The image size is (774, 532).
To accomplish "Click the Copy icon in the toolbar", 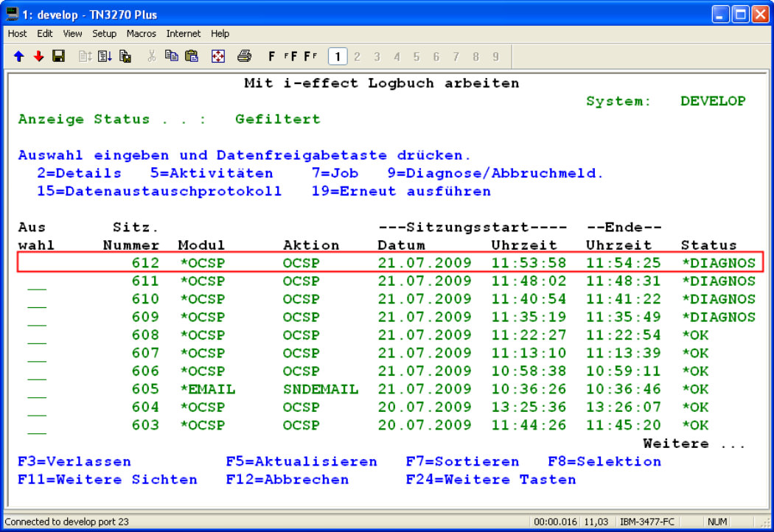I will (x=172, y=56).
